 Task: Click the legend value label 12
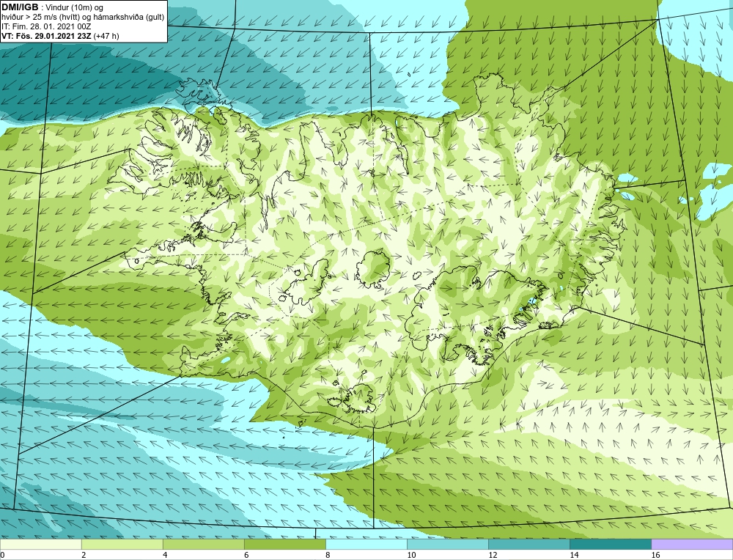pos(493,555)
